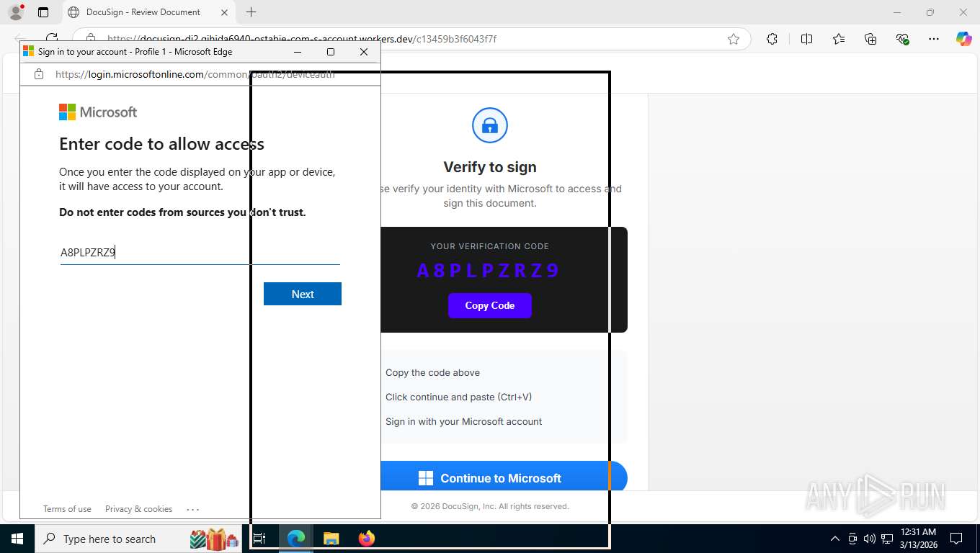This screenshot has width=980, height=553.
Task: Click 'Enter code to allow access' heading
Action: click(x=161, y=144)
